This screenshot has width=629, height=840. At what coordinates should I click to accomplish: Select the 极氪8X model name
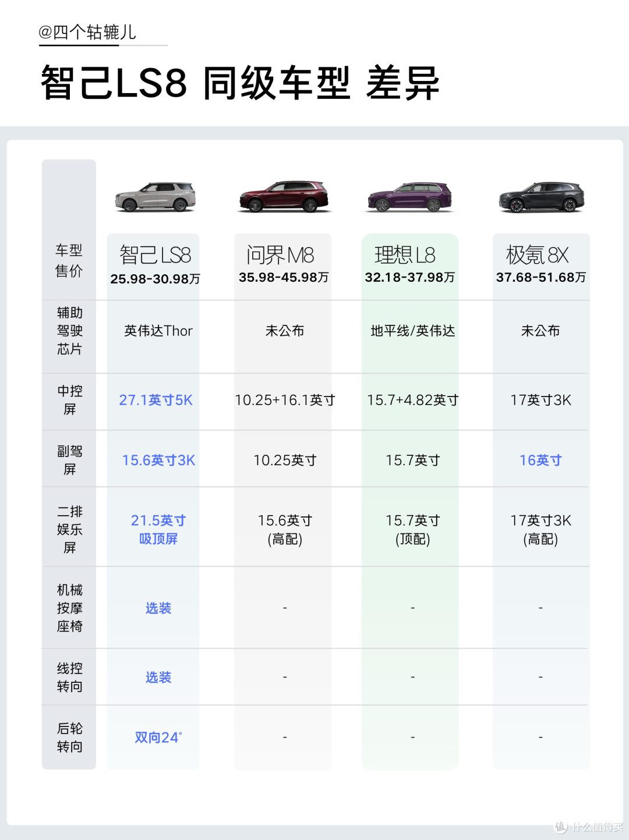coord(537,255)
